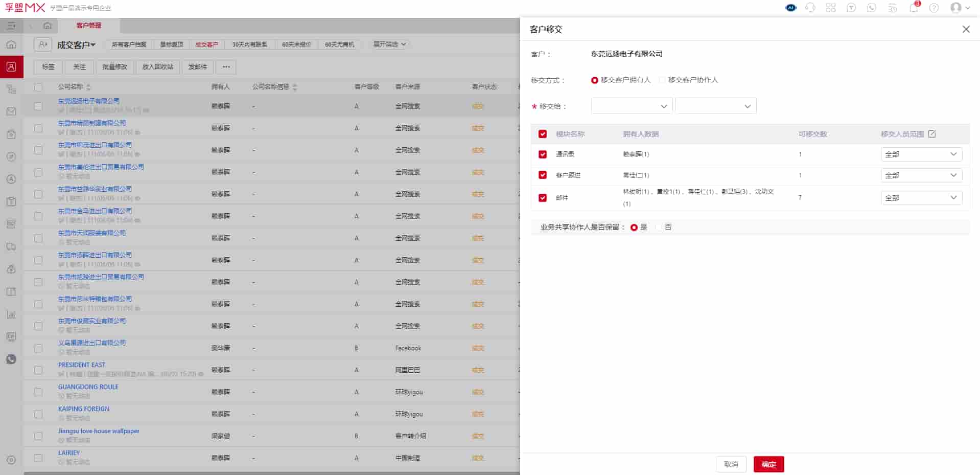This screenshot has height=475, width=980.
Task: Click the red 确定 confirm button
Action: coord(768,464)
